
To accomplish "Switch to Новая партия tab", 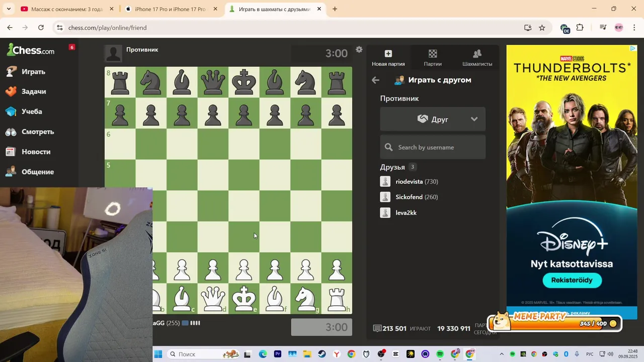I will click(388, 58).
